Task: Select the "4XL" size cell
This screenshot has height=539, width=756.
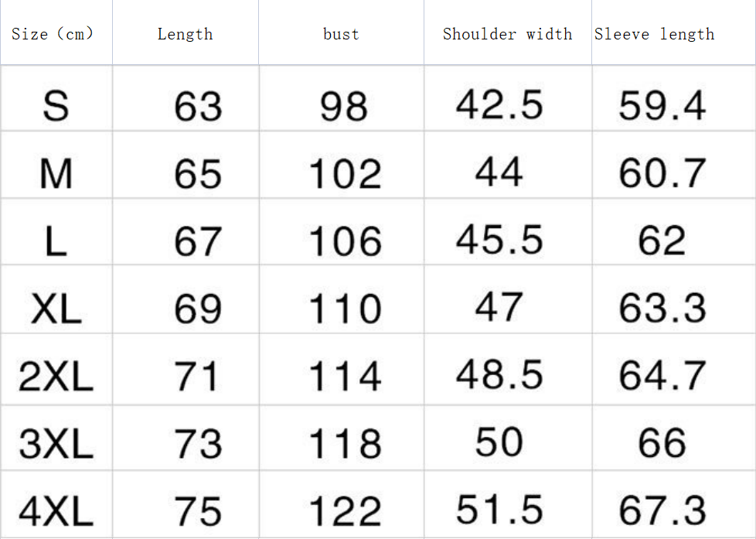Action: (x=56, y=511)
